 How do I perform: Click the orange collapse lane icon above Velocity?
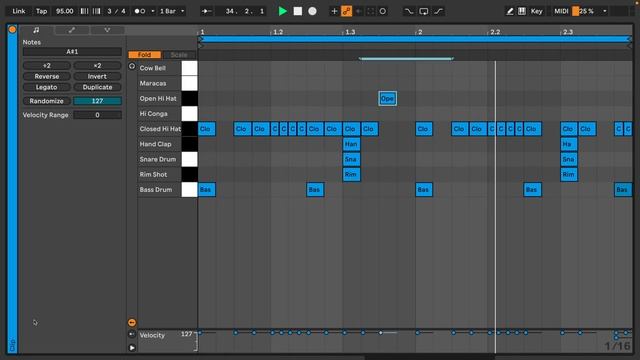pos(132,322)
